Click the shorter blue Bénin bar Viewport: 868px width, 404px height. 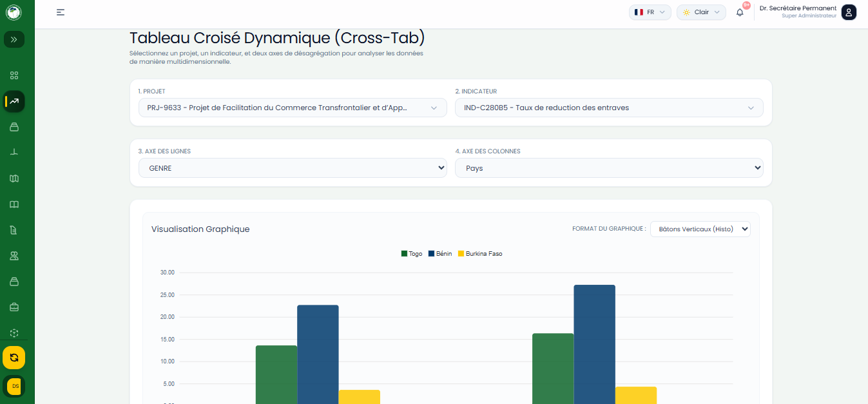pos(318,354)
